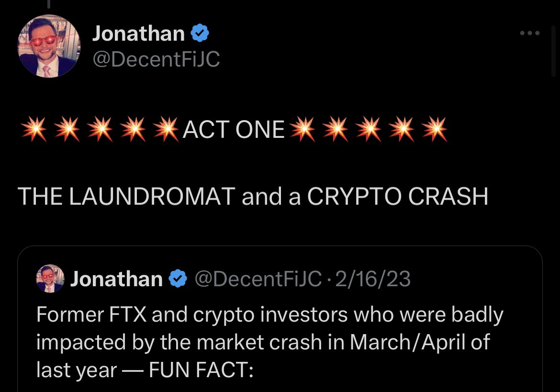This screenshot has width=560, height=392.
Task: Click the collision emoji immediately left of ACT ONE
Action: 167,129
